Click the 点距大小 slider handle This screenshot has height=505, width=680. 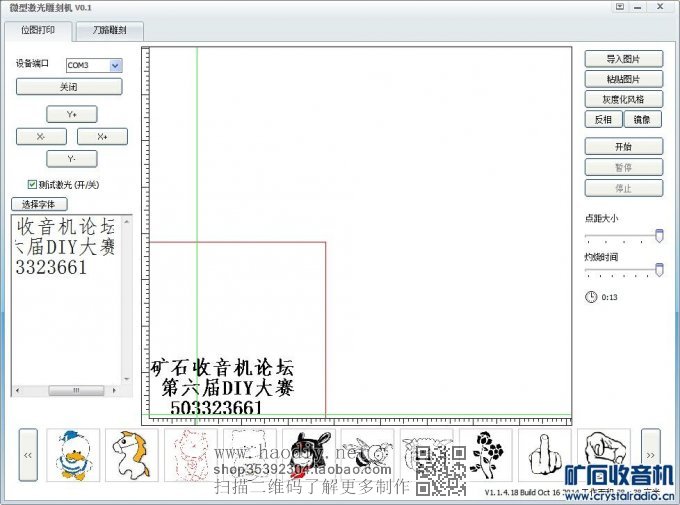click(659, 235)
